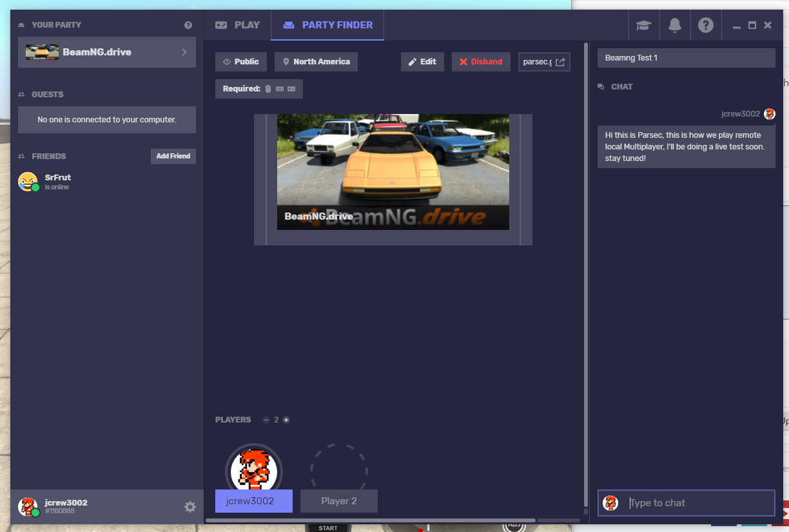
Task: Click the jcrew3002 username above the chat message
Action: click(741, 114)
